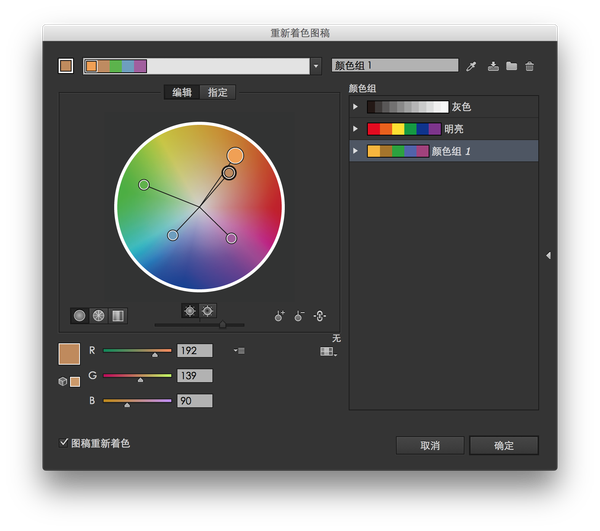
Task: Open the harmony rules dropdown arrow
Action: [316, 66]
